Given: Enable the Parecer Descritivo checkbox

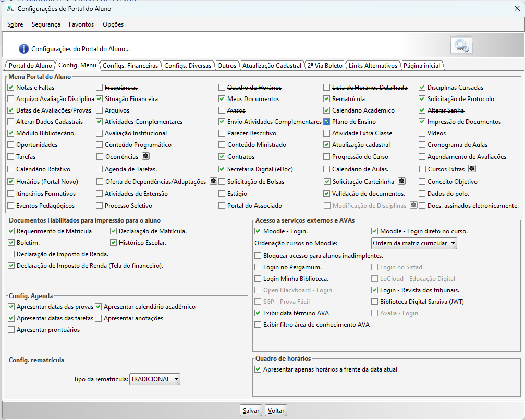Looking at the screenshot, I should (x=222, y=133).
